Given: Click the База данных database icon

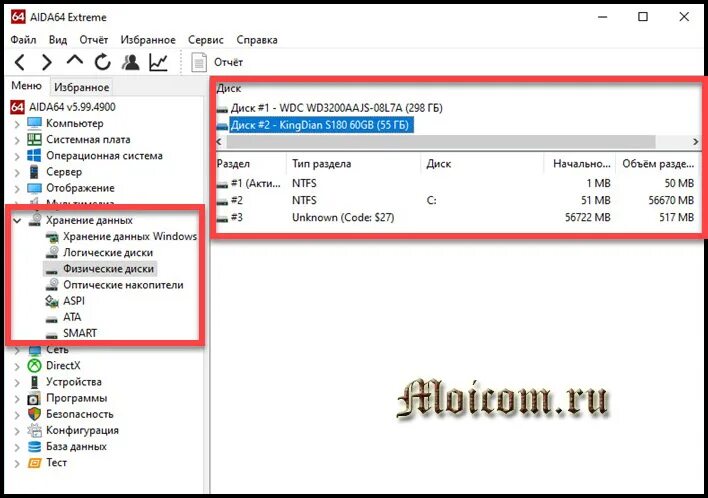Looking at the screenshot, I should pos(34,447).
